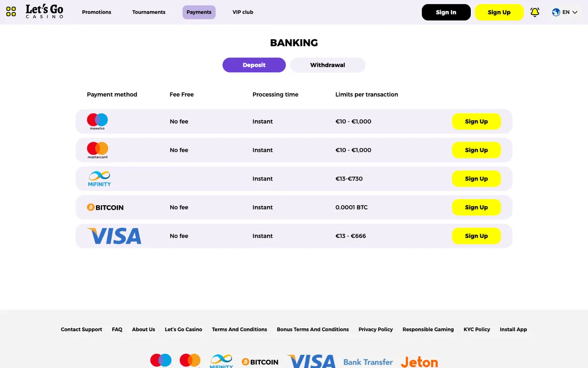Screen dimensions: 588x368
Task: Switch to the Withdrawal tab
Action: (x=328, y=65)
